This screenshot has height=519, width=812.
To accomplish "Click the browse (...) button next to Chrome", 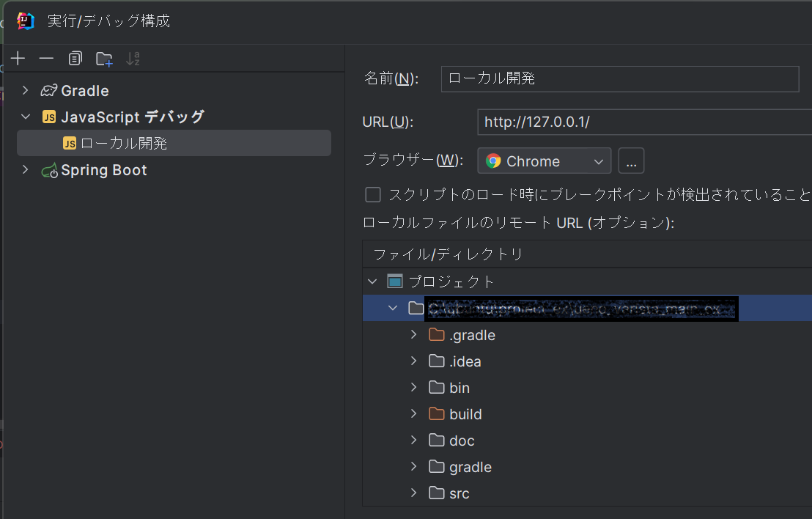I will 631,161.
